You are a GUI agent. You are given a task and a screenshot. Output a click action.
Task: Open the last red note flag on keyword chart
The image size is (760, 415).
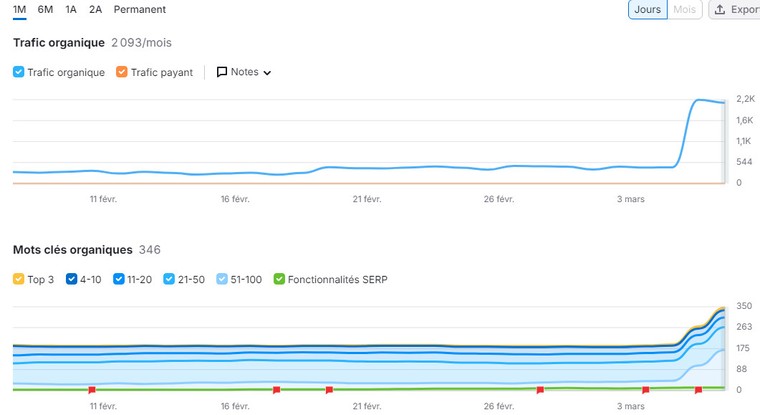point(698,389)
